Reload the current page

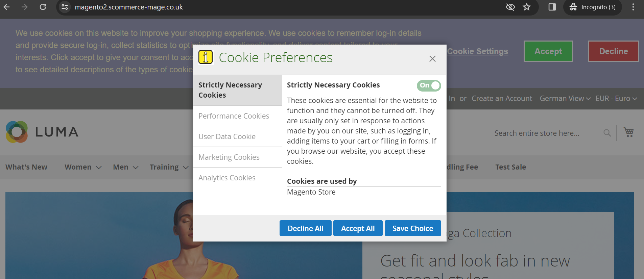[43, 7]
